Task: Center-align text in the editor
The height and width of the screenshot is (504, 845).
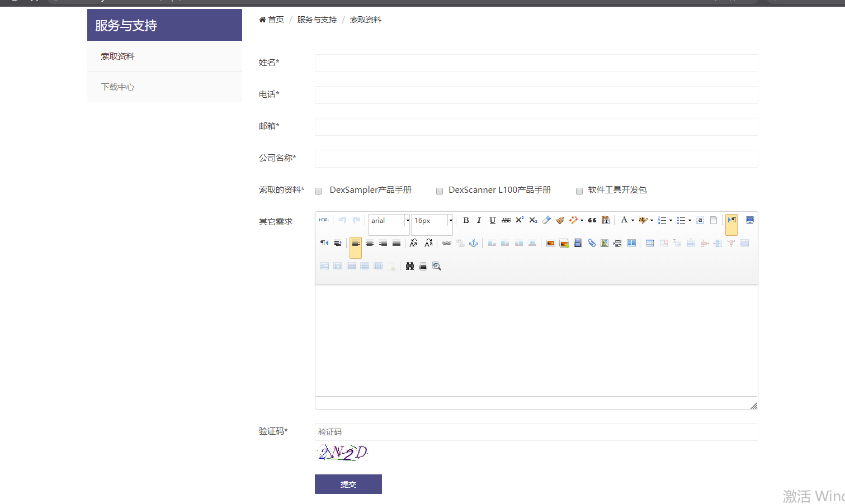Action: (369, 243)
